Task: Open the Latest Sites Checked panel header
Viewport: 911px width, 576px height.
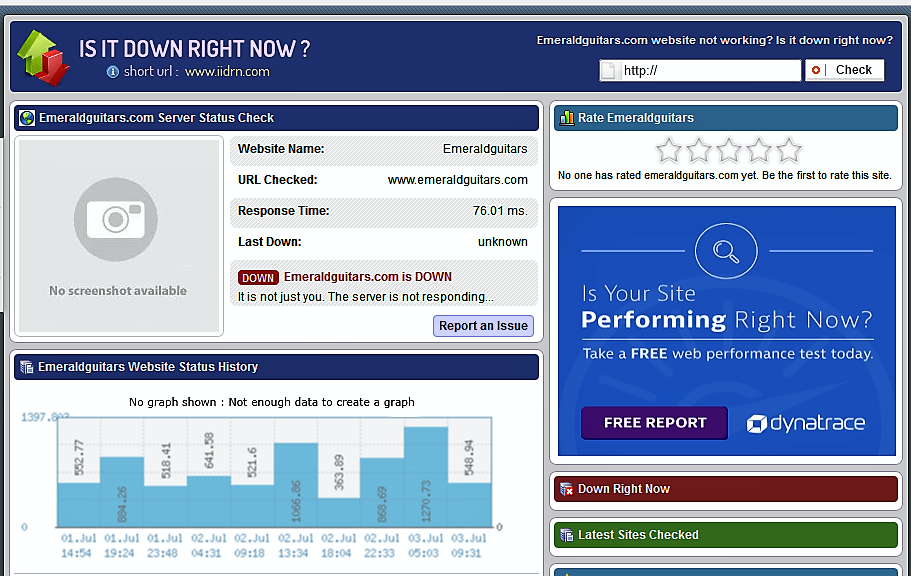Action: pyautogui.click(x=726, y=535)
